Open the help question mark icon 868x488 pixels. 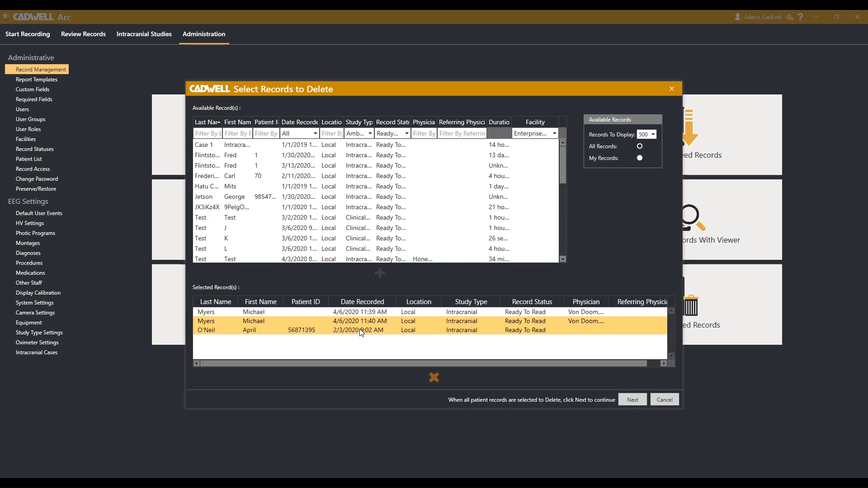800,17
